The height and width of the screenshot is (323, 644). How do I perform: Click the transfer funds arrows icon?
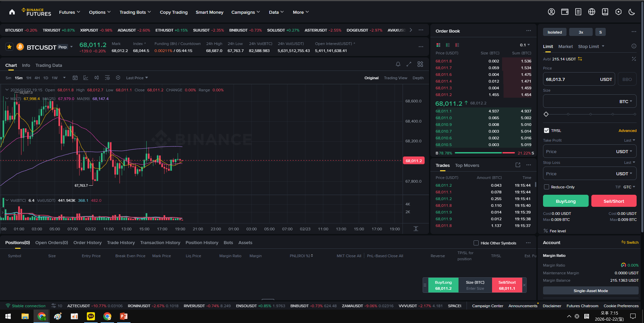[580, 59]
